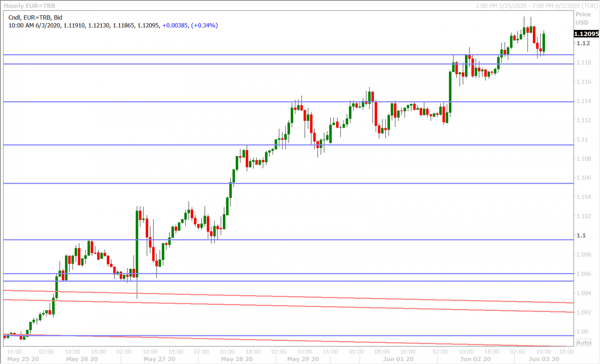Click the chart date range text at top right
The image size is (600, 364).
click(537, 6)
